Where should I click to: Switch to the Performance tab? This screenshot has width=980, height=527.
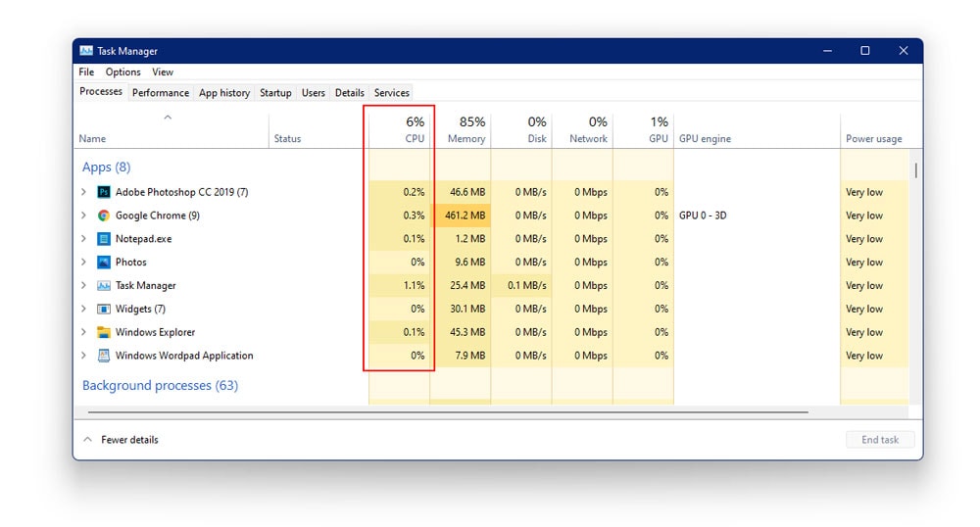coord(161,92)
